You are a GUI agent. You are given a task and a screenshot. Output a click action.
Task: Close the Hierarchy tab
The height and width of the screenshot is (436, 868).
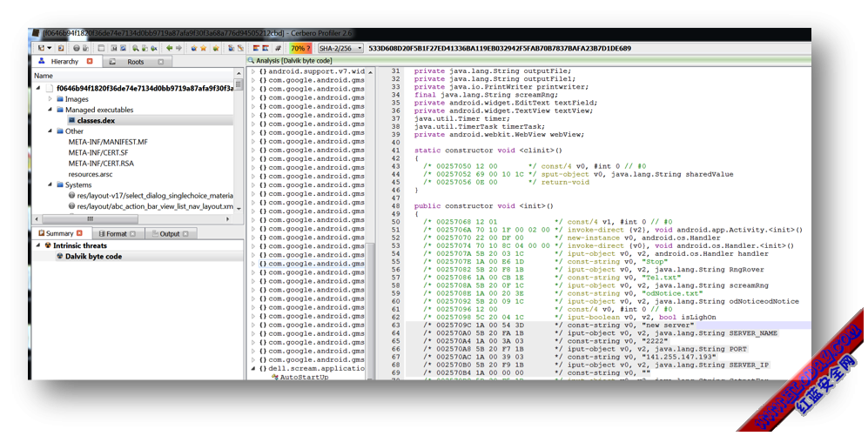coord(90,62)
